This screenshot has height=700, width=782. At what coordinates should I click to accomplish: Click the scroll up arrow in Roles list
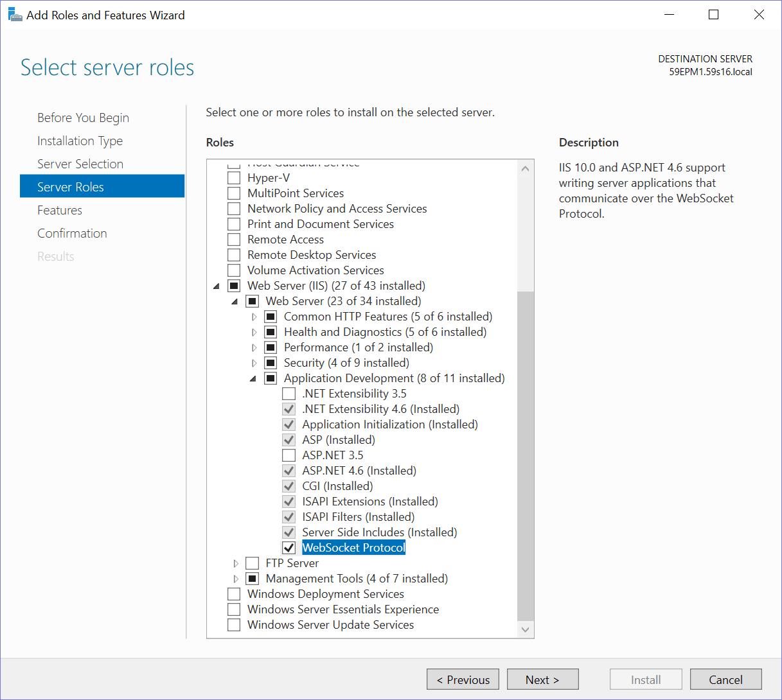pos(525,169)
